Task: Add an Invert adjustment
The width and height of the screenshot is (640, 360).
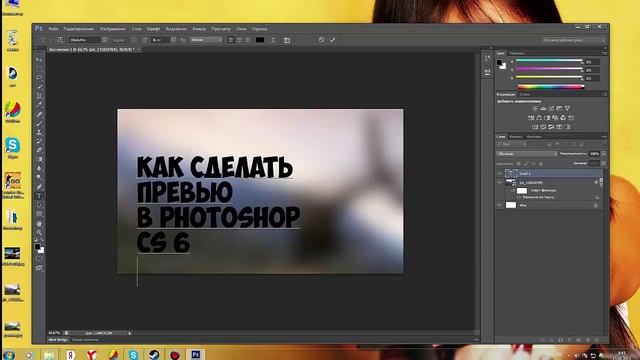Action: tap(535, 127)
